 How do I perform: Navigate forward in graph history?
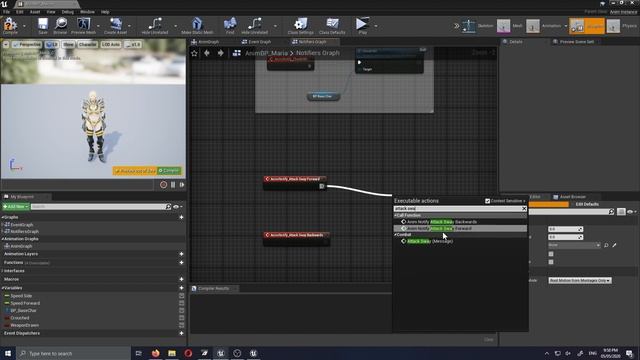(x=220, y=53)
